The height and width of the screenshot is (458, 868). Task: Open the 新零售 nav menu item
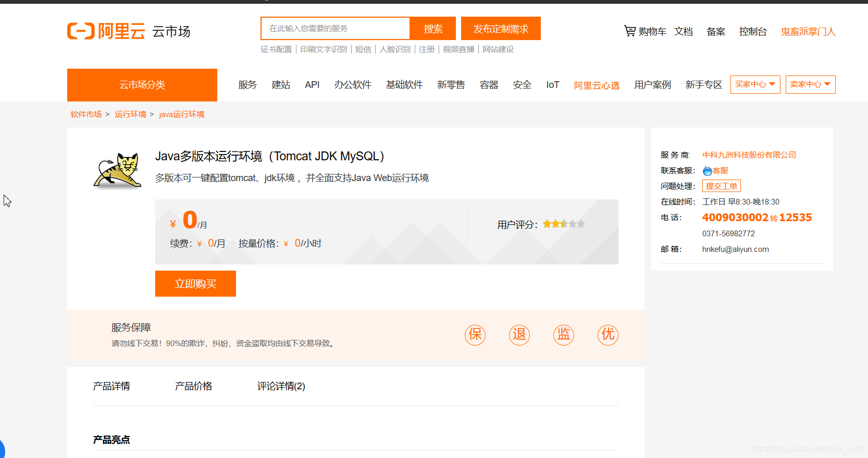point(451,85)
